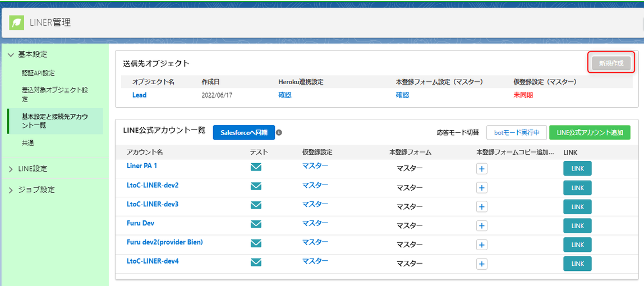This screenshot has height=286, width=644.
Task: Click 仮登録設定 マスター link for Liner PA 1
Action: pos(315,166)
